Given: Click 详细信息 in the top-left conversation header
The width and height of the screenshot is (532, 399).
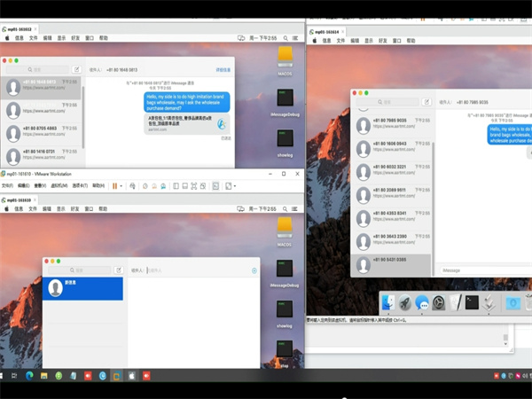Looking at the screenshot, I should click(x=223, y=69).
